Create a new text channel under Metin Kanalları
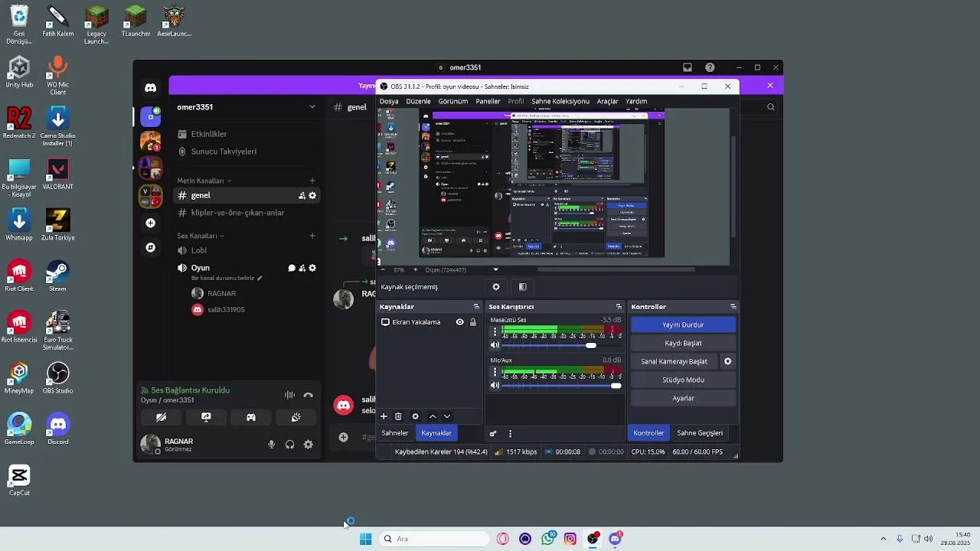Image resolution: width=980 pixels, height=551 pixels. tap(312, 181)
